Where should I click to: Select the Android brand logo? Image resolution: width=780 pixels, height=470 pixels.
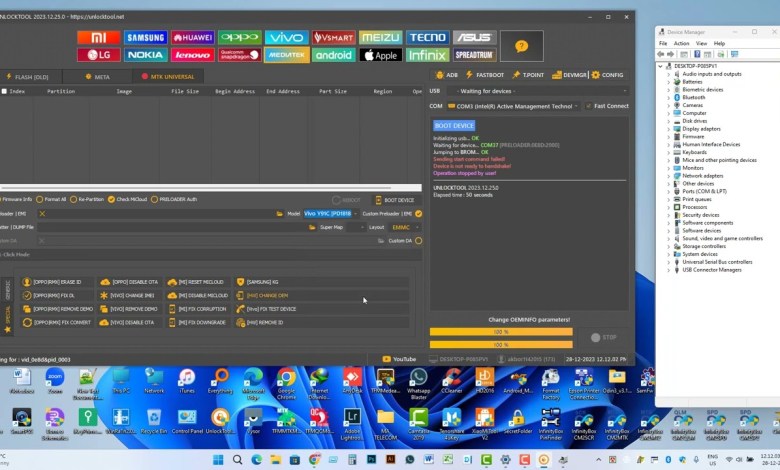[333, 55]
